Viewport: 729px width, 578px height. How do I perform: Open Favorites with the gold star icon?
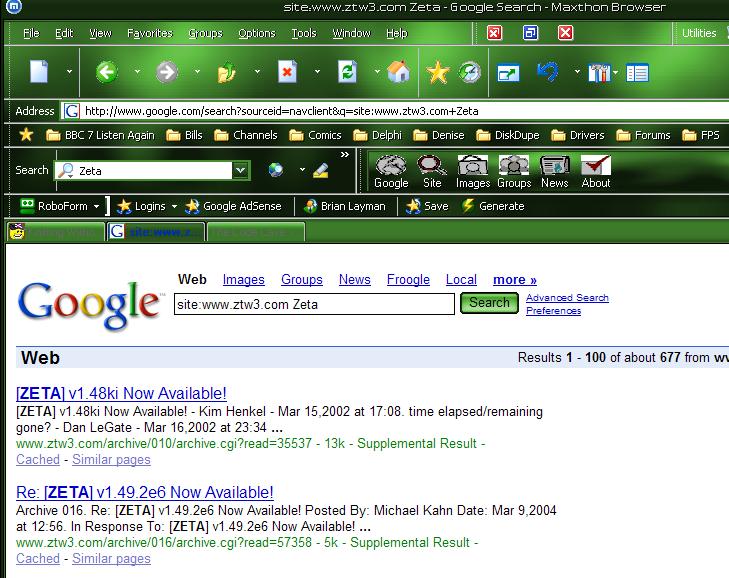point(437,73)
